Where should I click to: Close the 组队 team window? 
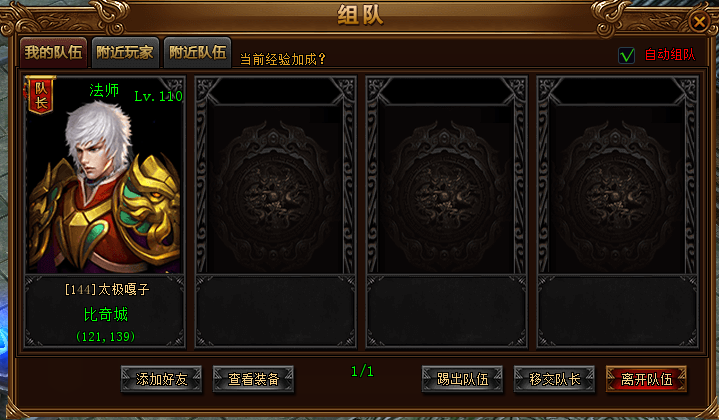(x=699, y=21)
